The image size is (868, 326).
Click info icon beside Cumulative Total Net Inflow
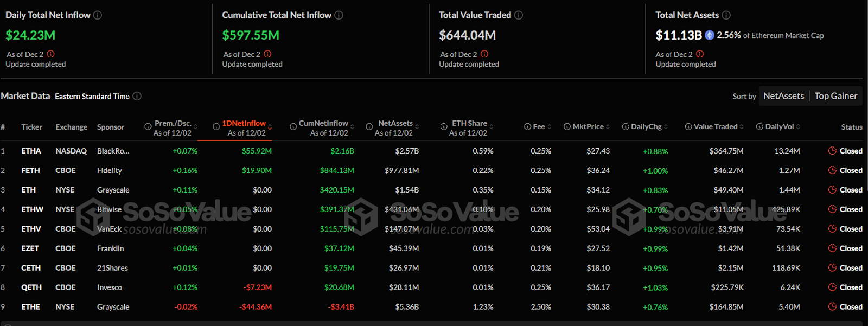(x=339, y=15)
